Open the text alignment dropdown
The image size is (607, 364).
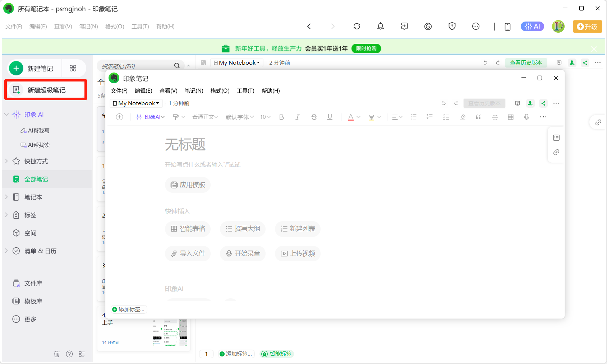pos(397,117)
